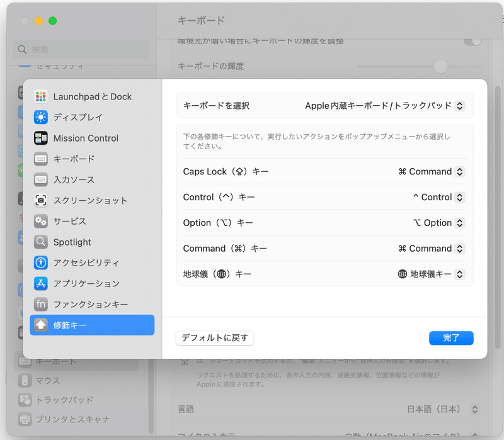Click the 入力ソース keyboard icon
This screenshot has width=504, height=440.
(x=41, y=179)
